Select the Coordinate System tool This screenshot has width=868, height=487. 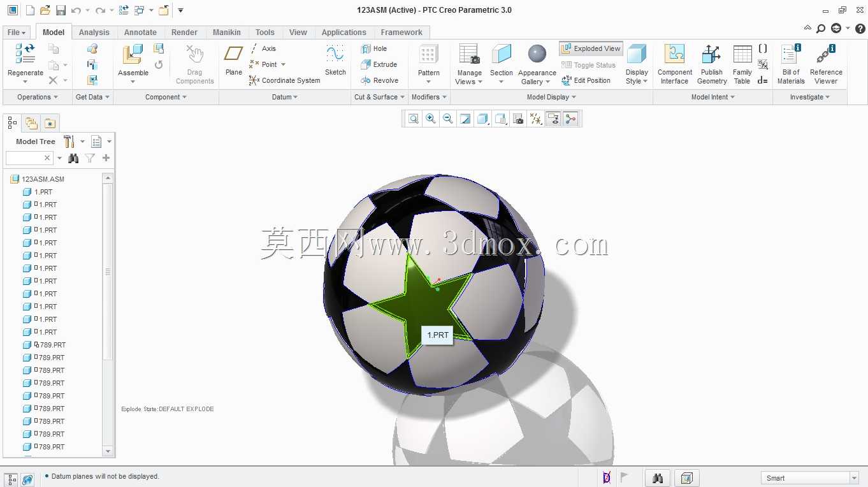284,80
